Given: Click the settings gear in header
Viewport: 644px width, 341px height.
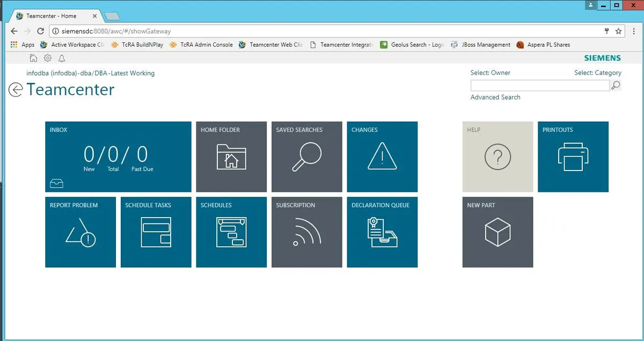Looking at the screenshot, I should pyautogui.click(x=48, y=58).
